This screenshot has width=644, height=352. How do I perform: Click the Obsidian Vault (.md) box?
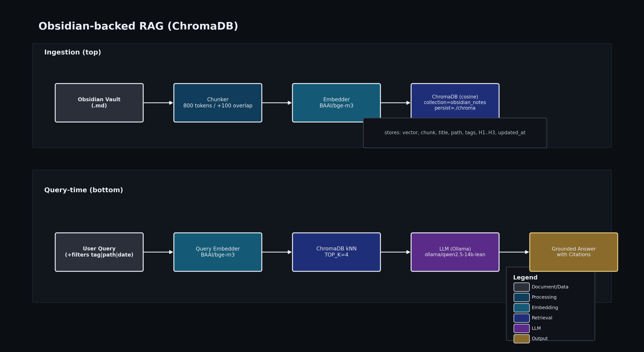click(99, 103)
